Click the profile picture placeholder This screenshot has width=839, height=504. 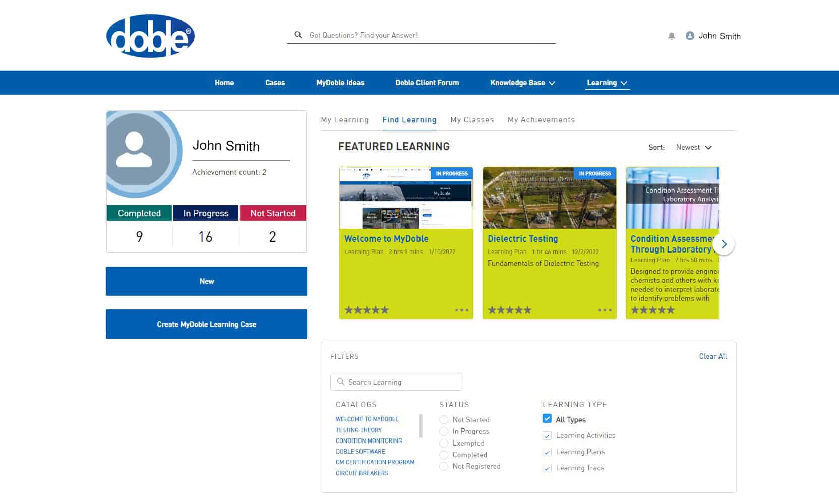pyautogui.click(x=144, y=154)
